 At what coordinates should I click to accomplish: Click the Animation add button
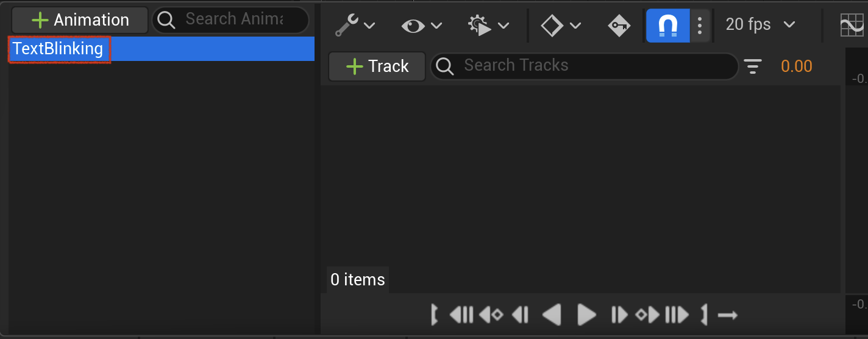click(x=80, y=20)
